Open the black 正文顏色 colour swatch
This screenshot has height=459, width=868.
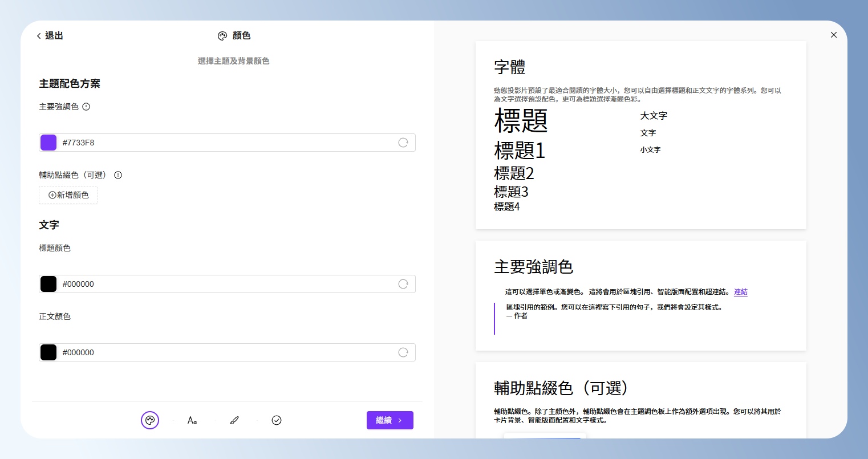click(48, 352)
